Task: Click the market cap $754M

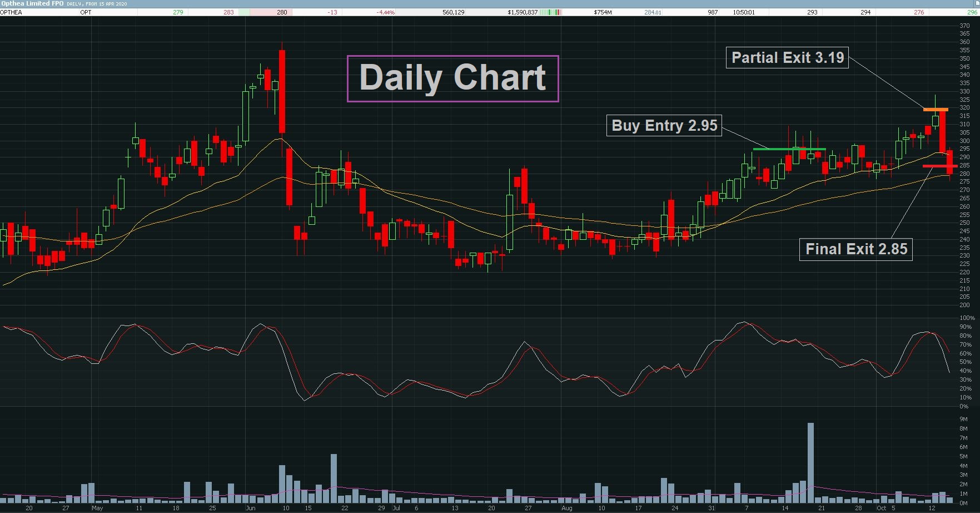Action: tap(603, 12)
